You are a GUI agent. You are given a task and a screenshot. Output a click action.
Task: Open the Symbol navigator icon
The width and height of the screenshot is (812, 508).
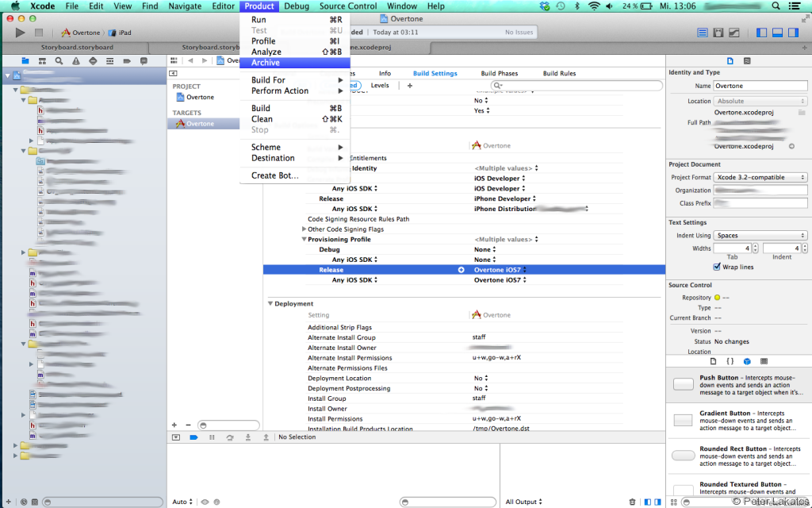(42, 60)
